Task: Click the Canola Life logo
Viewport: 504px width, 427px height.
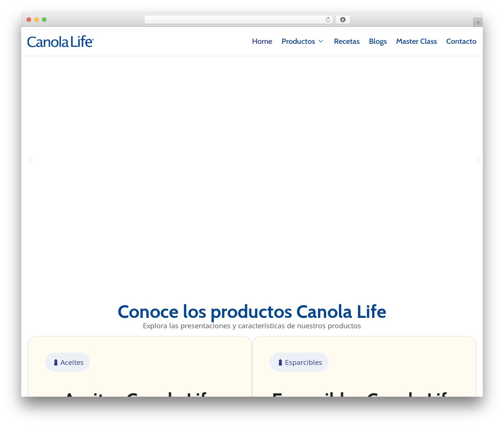Action: [60, 41]
